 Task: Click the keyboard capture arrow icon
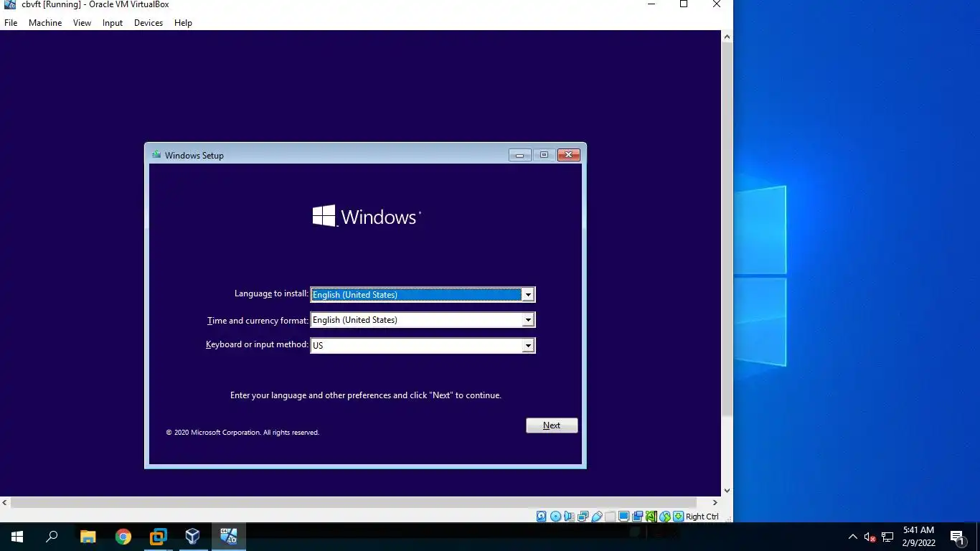pyautogui.click(x=678, y=517)
